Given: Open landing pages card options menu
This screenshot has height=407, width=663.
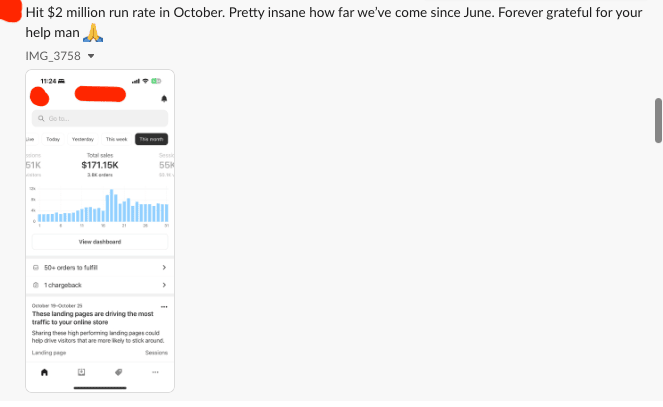Looking at the screenshot, I should tap(164, 305).
